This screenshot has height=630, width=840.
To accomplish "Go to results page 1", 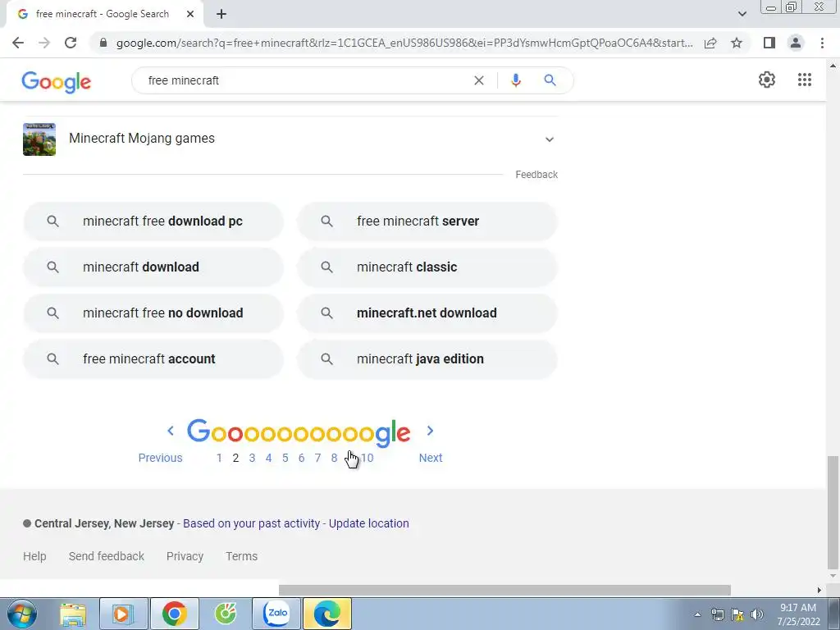I will coord(219,458).
